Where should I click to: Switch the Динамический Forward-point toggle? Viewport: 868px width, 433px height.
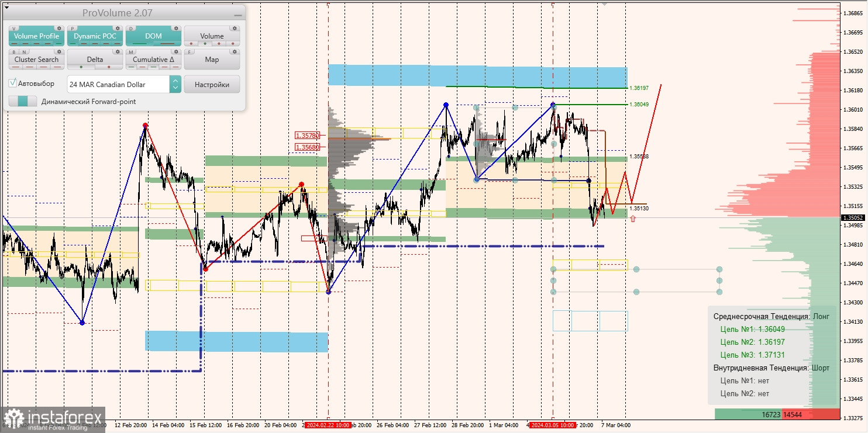click(23, 101)
